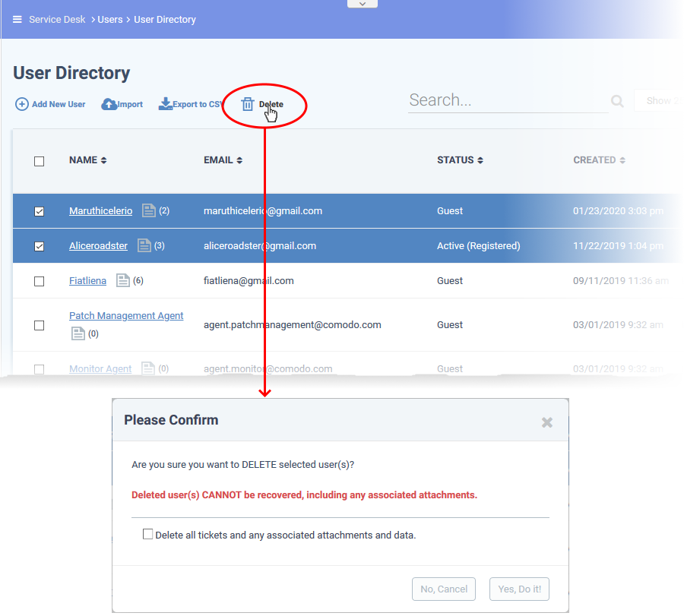The width and height of the screenshot is (684, 616).
Task: Click the search magnifier icon
Action: pos(617,102)
